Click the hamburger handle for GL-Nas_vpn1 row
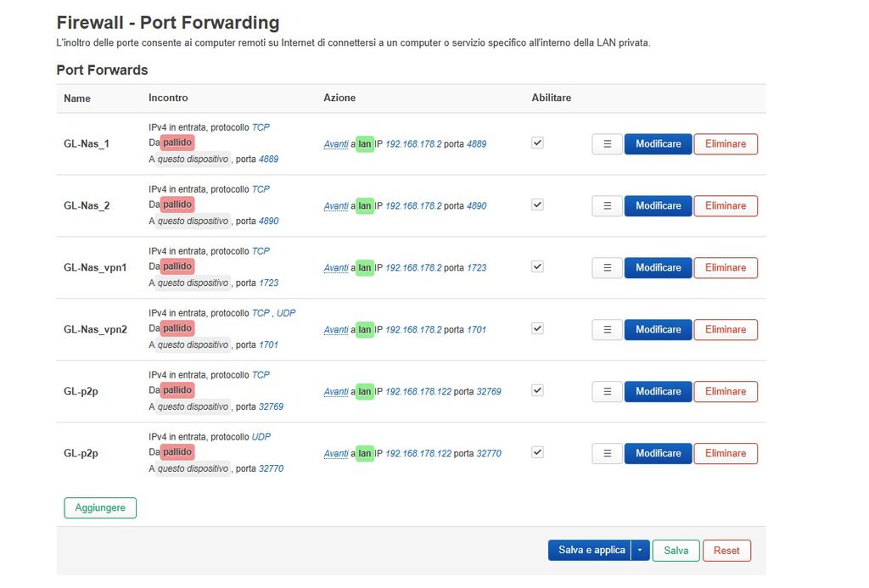 (607, 268)
